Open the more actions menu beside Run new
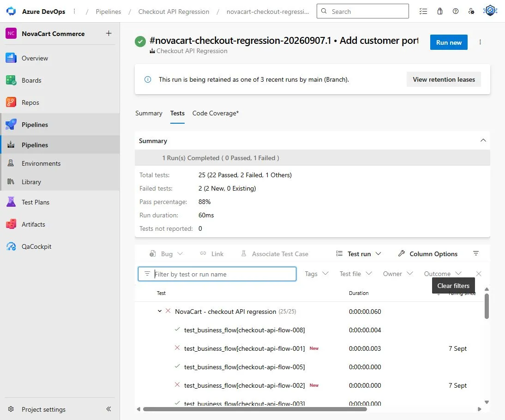 (480, 42)
